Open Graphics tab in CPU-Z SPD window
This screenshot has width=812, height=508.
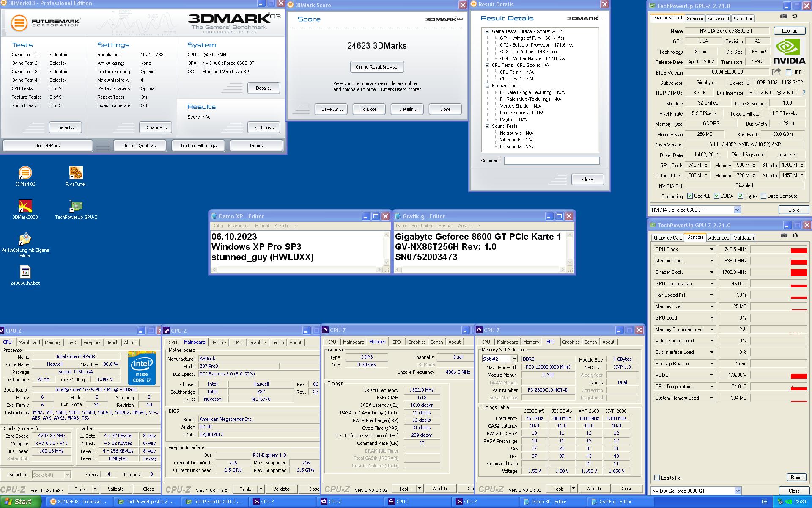pos(571,342)
